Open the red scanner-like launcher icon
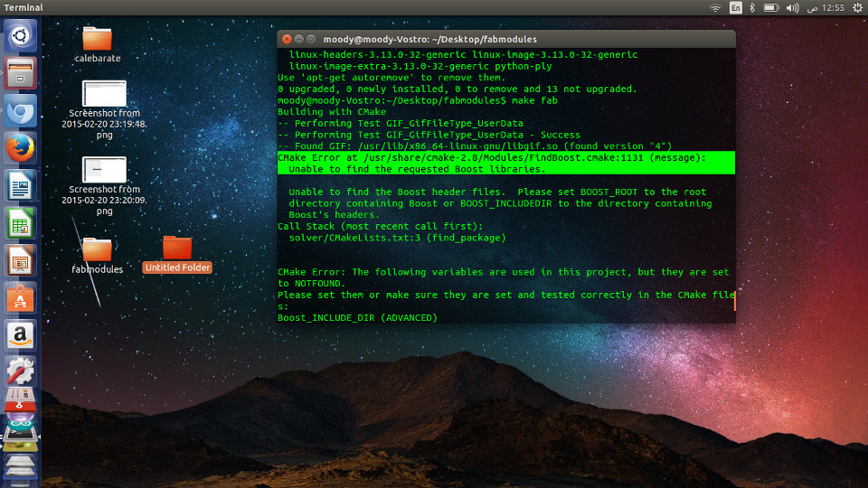The width and height of the screenshot is (868, 488). 21,399
